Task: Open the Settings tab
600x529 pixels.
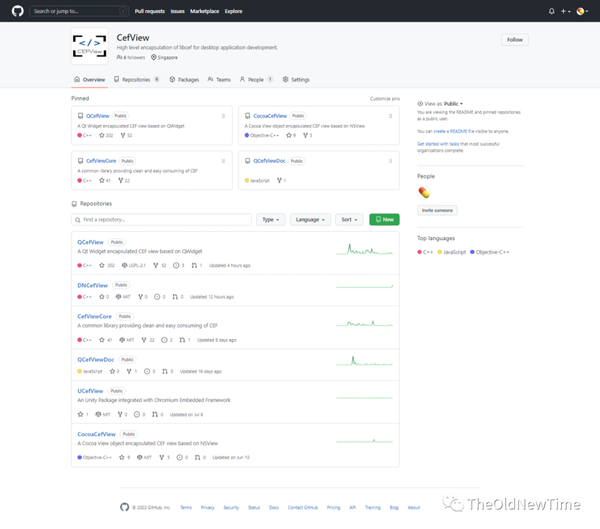Action: tap(296, 79)
